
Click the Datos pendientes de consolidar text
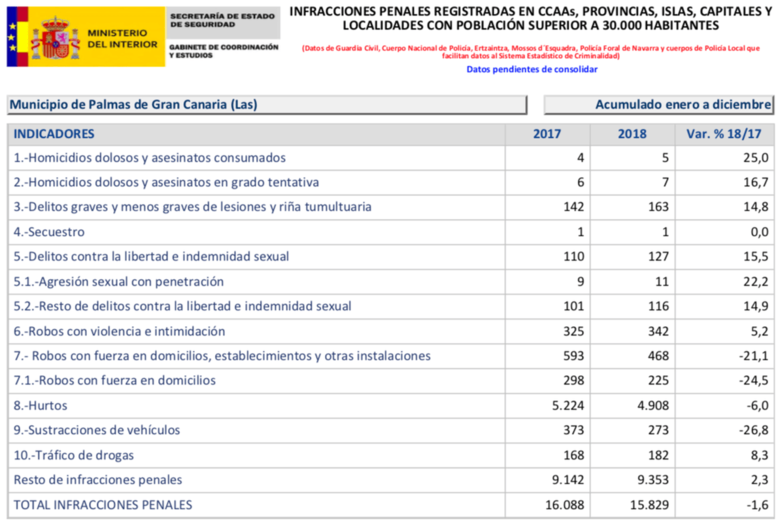(531, 70)
